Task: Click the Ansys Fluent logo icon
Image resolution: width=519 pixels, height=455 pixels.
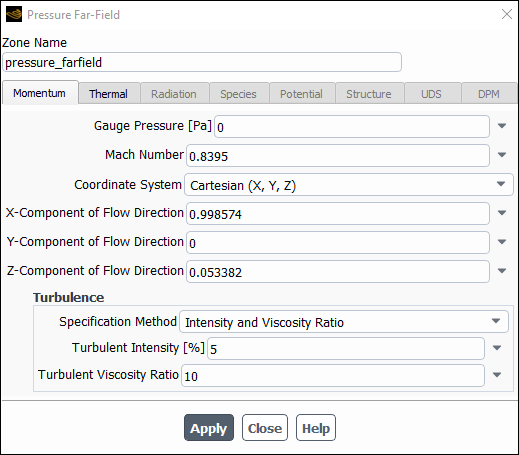Action: pos(14,15)
